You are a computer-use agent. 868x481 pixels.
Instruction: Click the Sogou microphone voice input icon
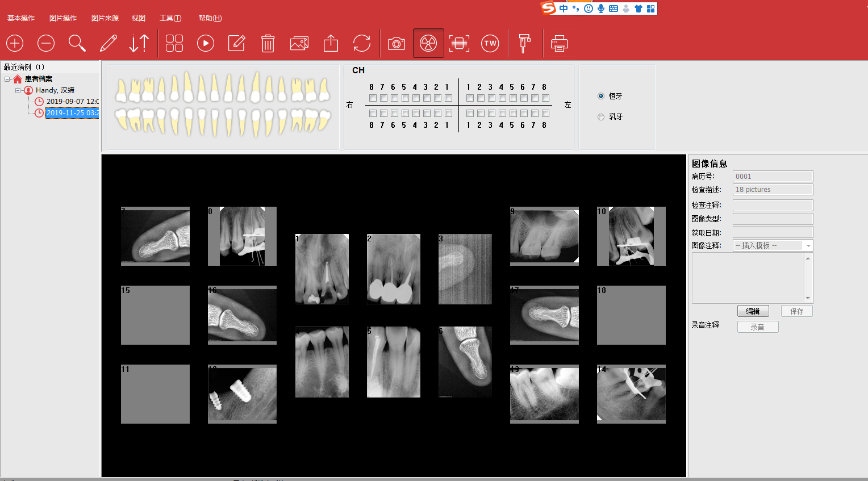(x=601, y=9)
